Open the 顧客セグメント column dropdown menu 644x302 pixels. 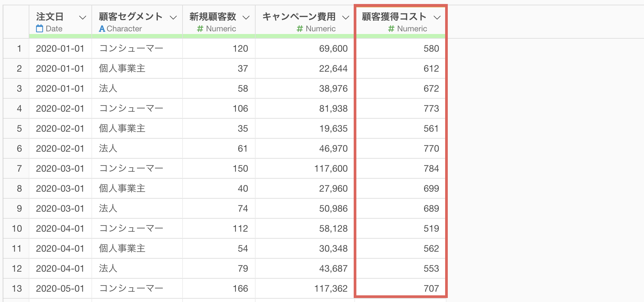(173, 18)
